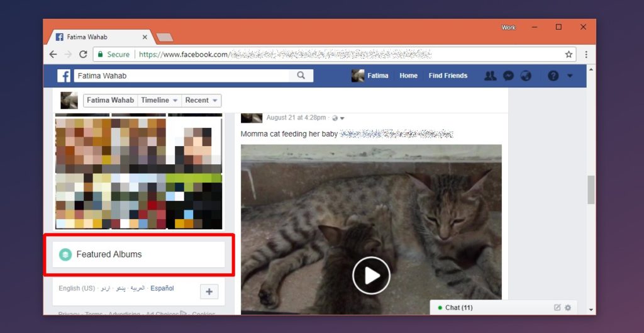Click the post text Momma cat feeding her baby
This screenshot has width=644, height=333.
(x=289, y=134)
